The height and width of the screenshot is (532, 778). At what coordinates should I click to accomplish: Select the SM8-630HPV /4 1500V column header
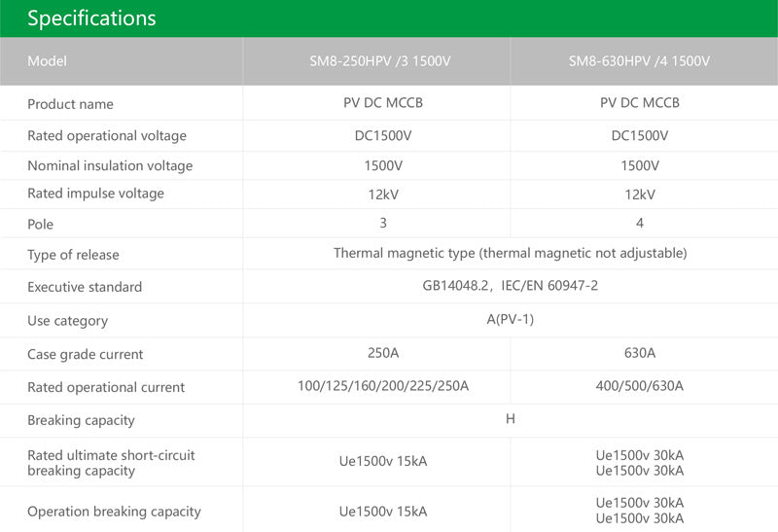(x=639, y=61)
